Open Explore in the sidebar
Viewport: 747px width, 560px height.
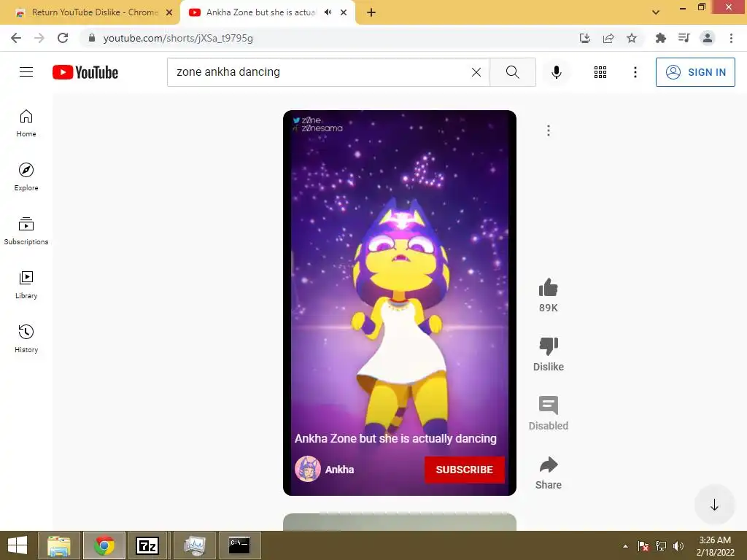(x=26, y=177)
